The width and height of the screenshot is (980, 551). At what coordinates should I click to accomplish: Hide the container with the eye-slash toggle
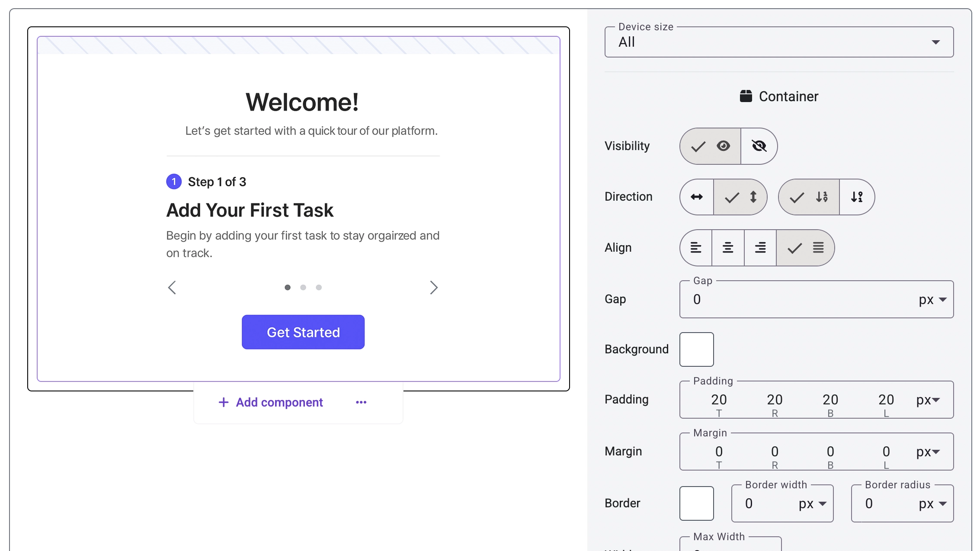[x=759, y=146]
